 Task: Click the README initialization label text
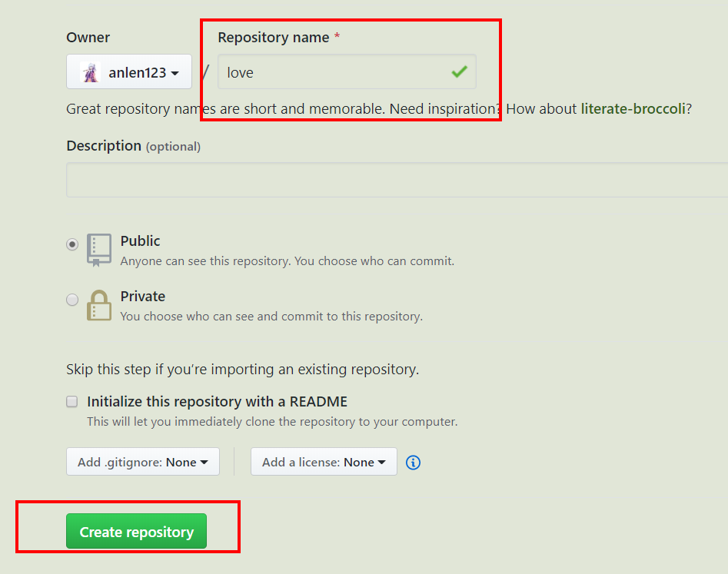217,401
